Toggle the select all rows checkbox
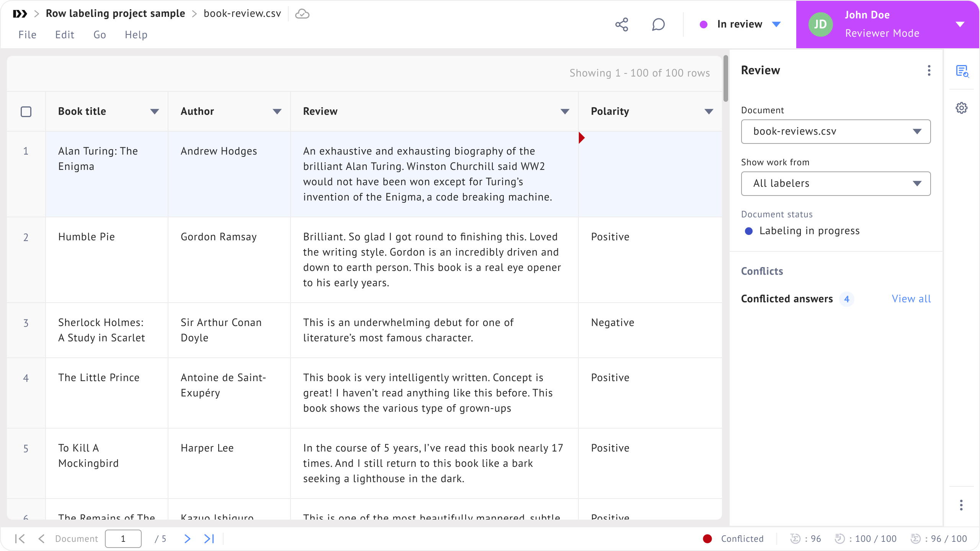Screen dimensions: 980x551 click(26, 112)
